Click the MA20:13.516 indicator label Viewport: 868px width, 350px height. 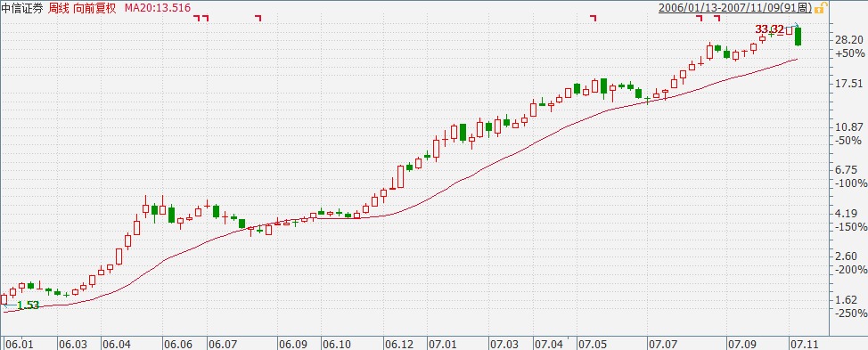157,8
